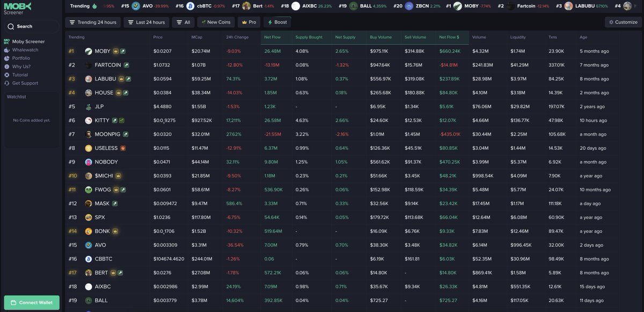Click the crown badge next to HOUSE
The image size is (644, 312).
click(119, 93)
